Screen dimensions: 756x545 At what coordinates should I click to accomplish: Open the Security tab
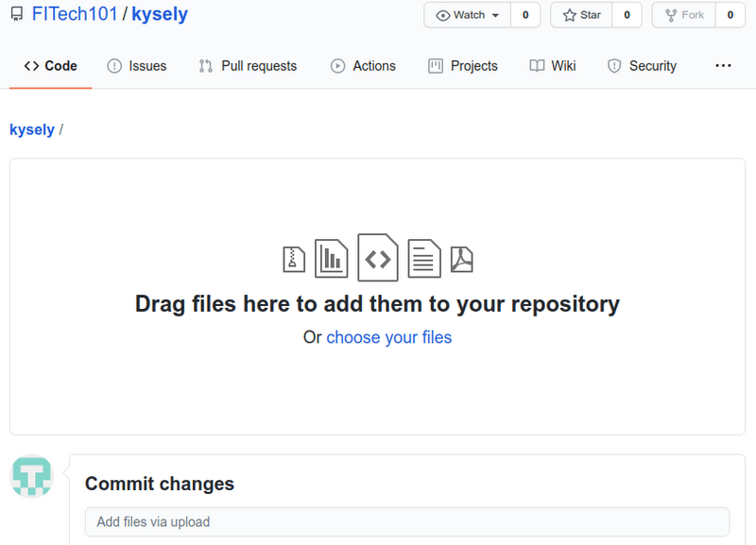[x=642, y=66]
